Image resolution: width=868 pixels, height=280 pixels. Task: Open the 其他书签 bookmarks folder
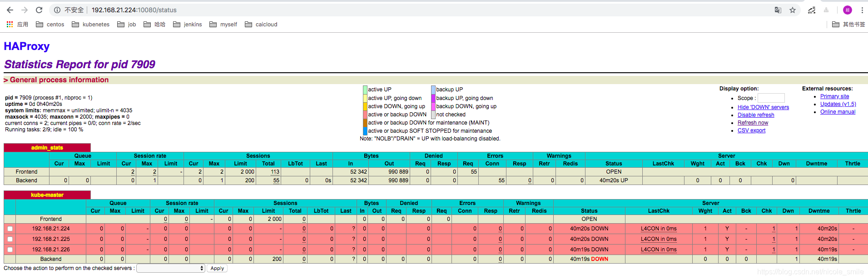tap(848, 25)
